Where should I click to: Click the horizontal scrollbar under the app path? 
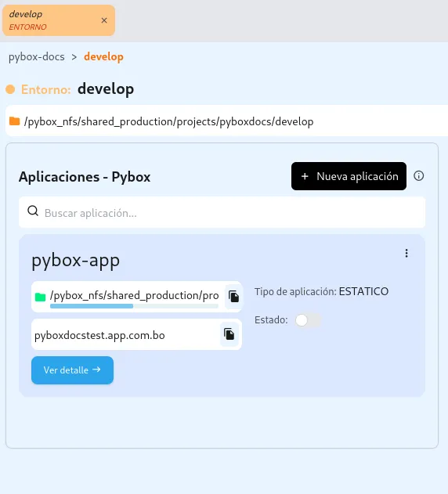134,306
